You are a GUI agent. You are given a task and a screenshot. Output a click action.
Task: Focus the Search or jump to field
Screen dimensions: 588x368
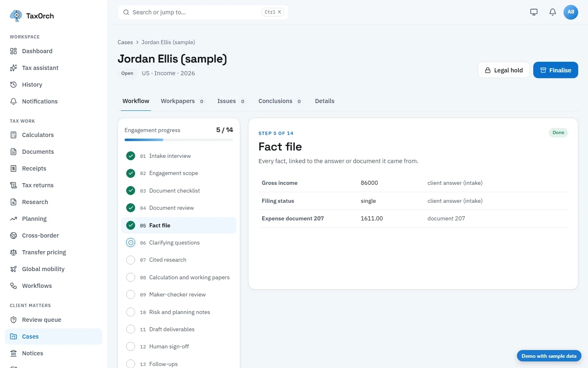click(x=203, y=12)
